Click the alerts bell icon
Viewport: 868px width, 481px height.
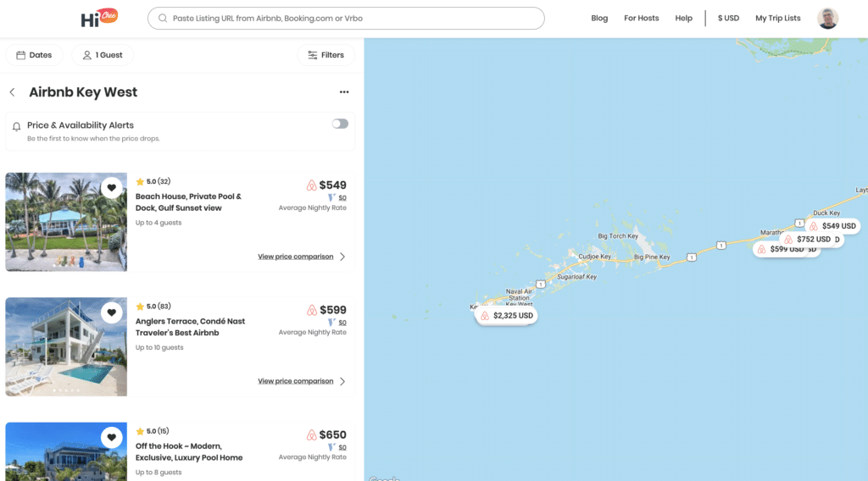point(17,127)
